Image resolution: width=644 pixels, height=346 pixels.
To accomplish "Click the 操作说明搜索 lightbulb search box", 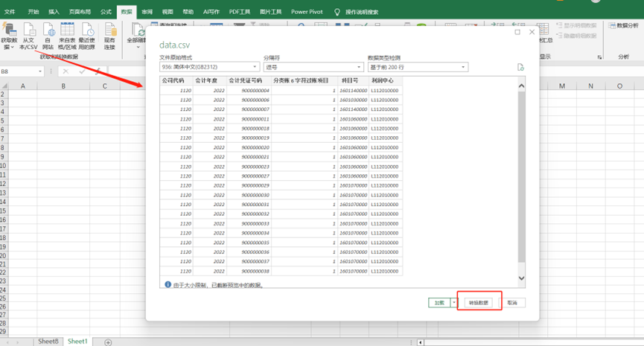I will 356,12.
